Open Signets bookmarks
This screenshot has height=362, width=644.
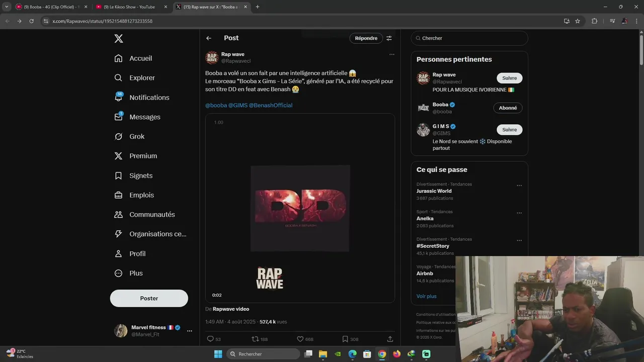coord(133,175)
